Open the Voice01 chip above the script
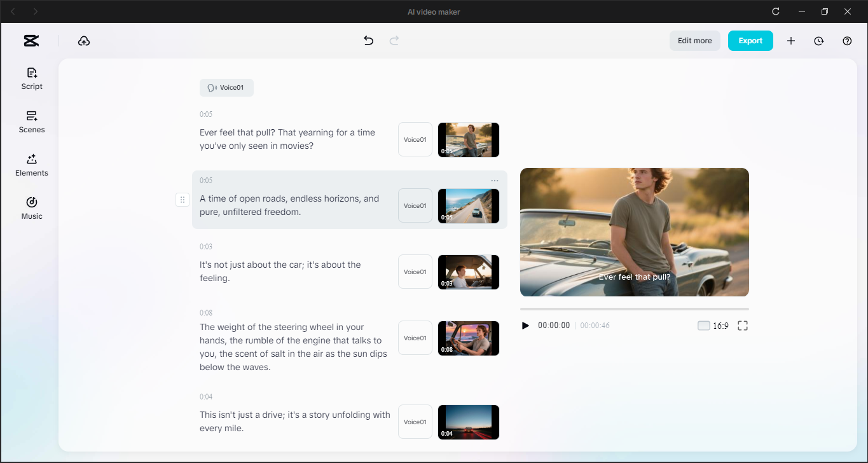Image resolution: width=868 pixels, height=463 pixels. 226,87
